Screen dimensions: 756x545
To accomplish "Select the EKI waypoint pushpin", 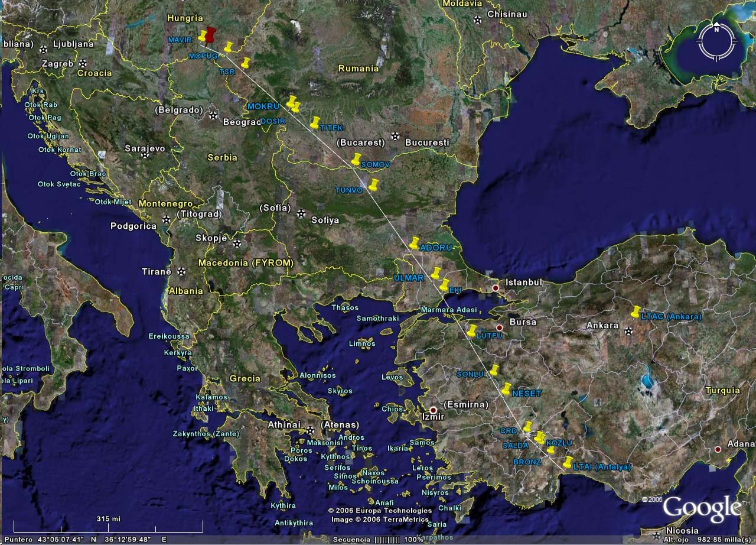I will (444, 284).
